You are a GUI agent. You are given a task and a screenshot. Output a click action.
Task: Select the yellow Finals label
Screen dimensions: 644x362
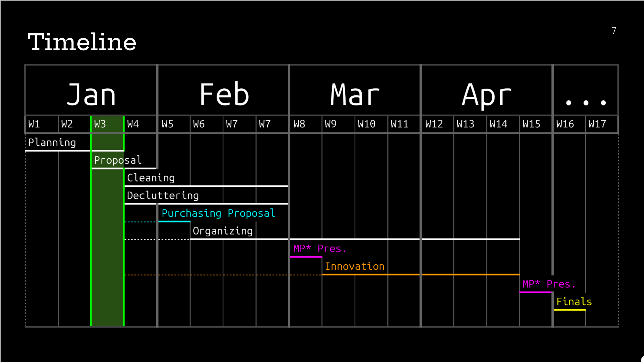pyautogui.click(x=574, y=302)
